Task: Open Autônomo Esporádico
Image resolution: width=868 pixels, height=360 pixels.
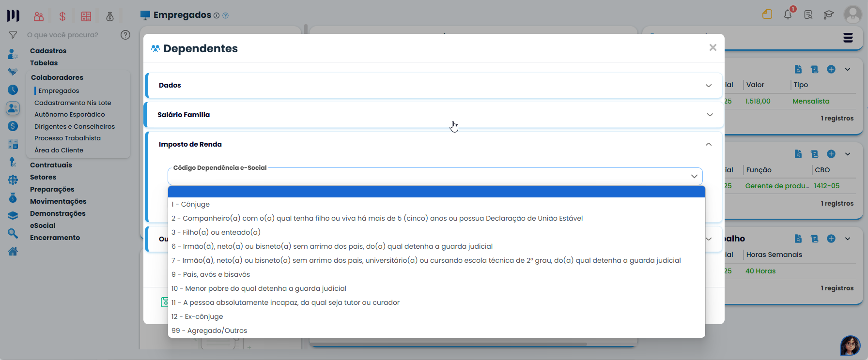Action: coord(70,114)
